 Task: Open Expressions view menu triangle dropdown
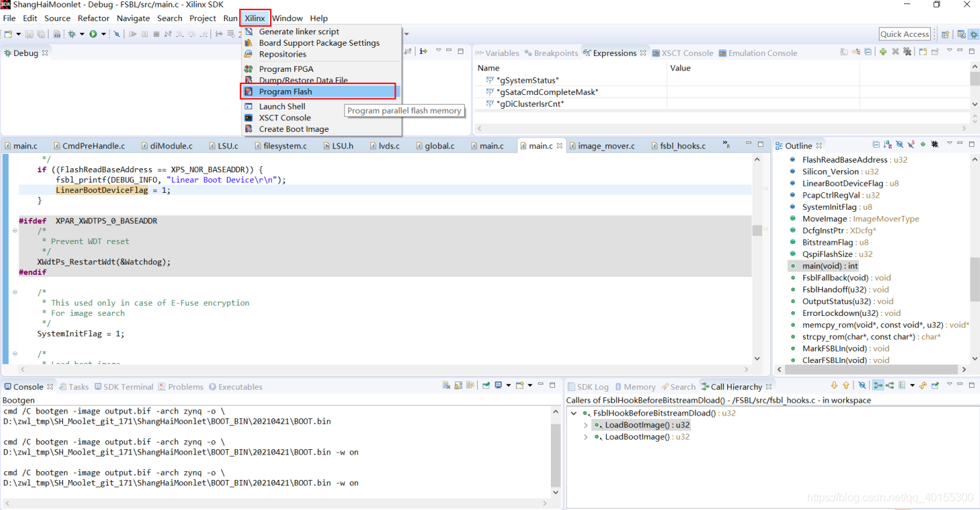pos(949,51)
